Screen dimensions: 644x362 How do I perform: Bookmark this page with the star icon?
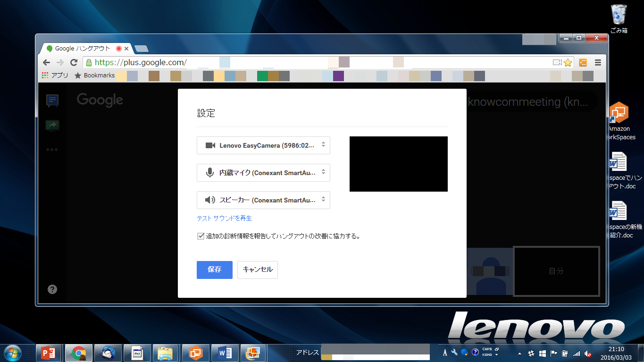[x=568, y=62]
